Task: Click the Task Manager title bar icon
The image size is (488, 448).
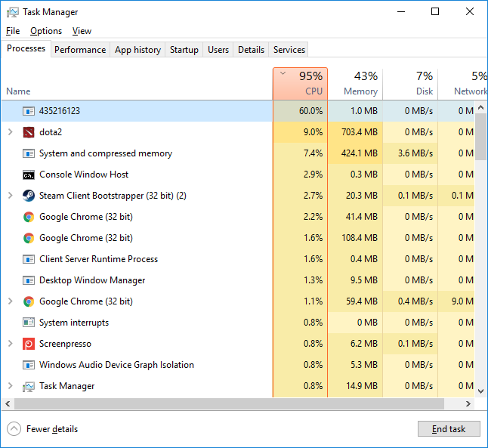Action: point(11,12)
